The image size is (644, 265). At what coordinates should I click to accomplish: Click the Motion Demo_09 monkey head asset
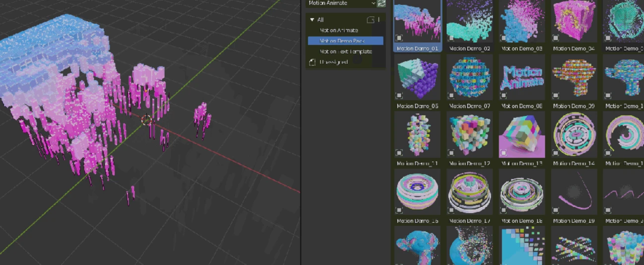click(574, 78)
